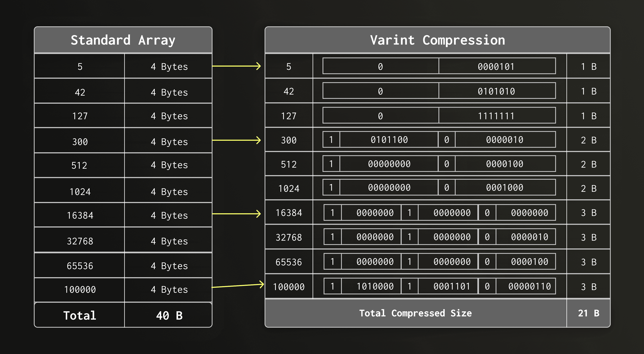Image resolution: width=644 pixels, height=354 pixels.
Task: Click the Standard Array header
Action: [123, 40]
